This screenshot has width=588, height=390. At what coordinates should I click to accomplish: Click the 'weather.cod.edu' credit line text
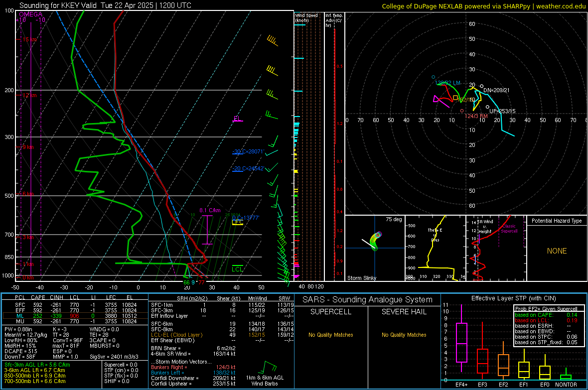tap(561, 6)
